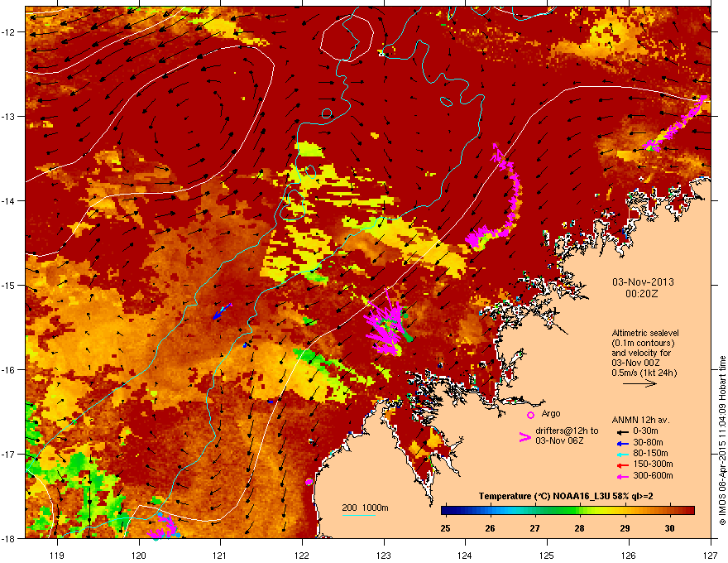
Task: Click the magenta Argo float marker near 122E 17.3S
Action: [309, 482]
